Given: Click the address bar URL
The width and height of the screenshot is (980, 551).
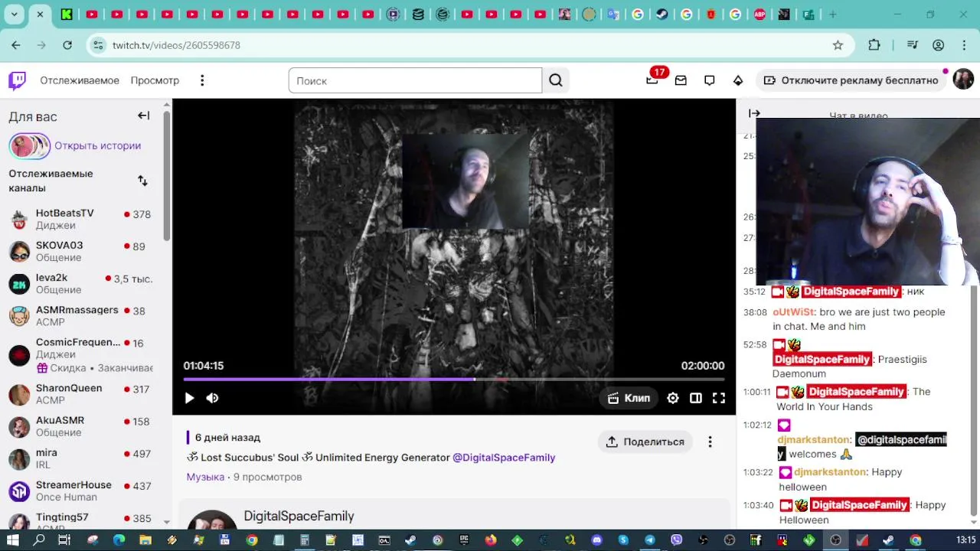Looking at the screenshot, I should tap(176, 45).
